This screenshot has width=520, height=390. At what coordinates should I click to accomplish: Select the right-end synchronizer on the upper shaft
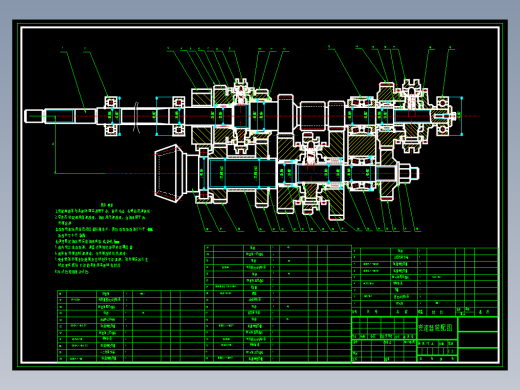point(411,116)
